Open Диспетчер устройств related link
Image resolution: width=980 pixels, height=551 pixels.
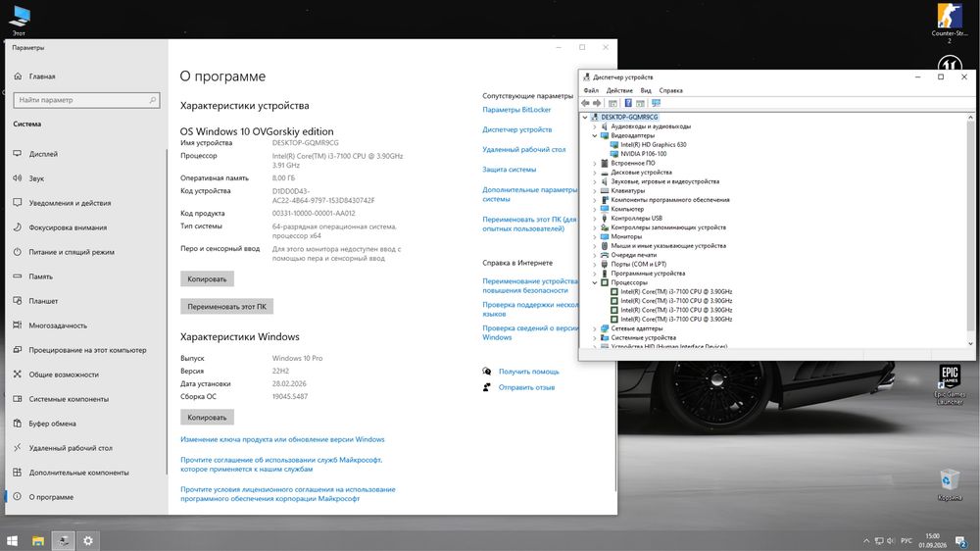click(516, 129)
